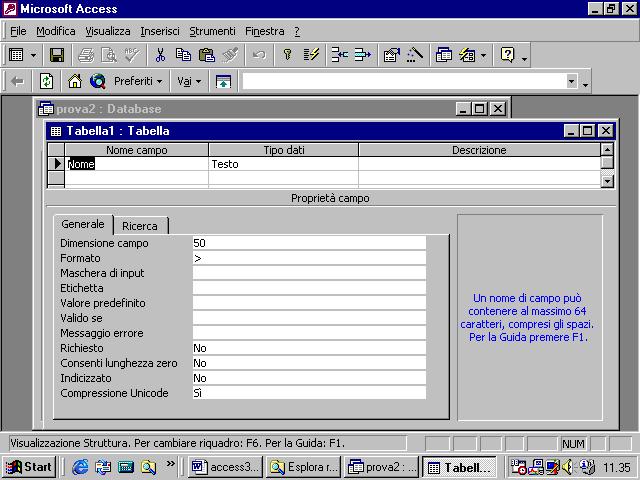Click the Office Assistant help icon
The height and width of the screenshot is (480, 640).
coord(507,55)
